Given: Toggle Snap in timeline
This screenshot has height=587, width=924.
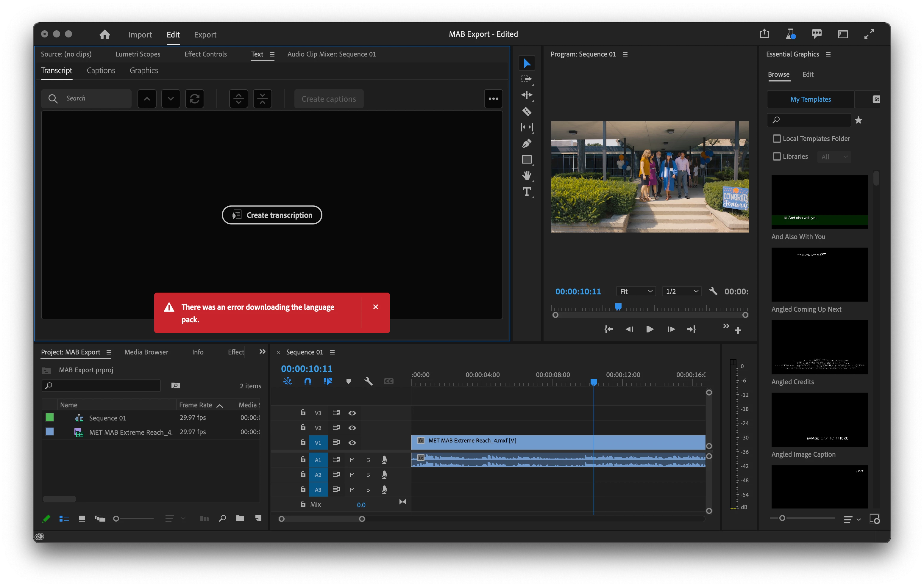Looking at the screenshot, I should 308,381.
